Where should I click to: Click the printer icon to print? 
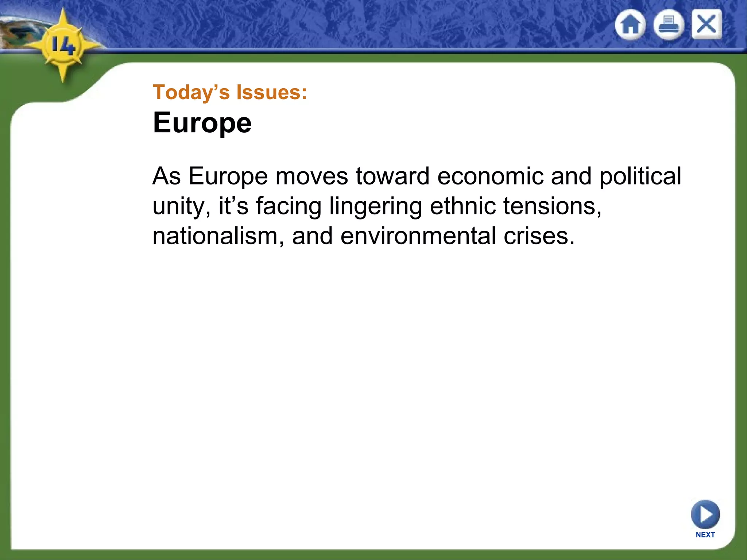tap(668, 25)
